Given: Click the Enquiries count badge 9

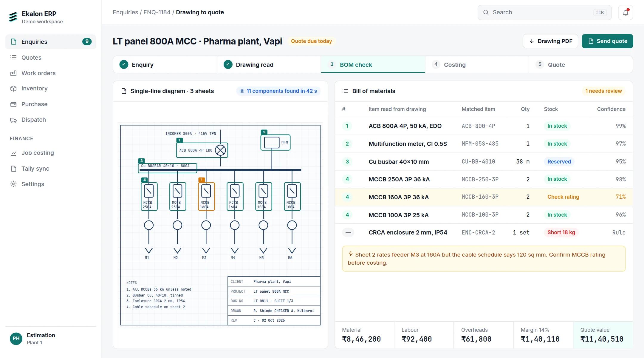Looking at the screenshot, I should pyautogui.click(x=87, y=41).
